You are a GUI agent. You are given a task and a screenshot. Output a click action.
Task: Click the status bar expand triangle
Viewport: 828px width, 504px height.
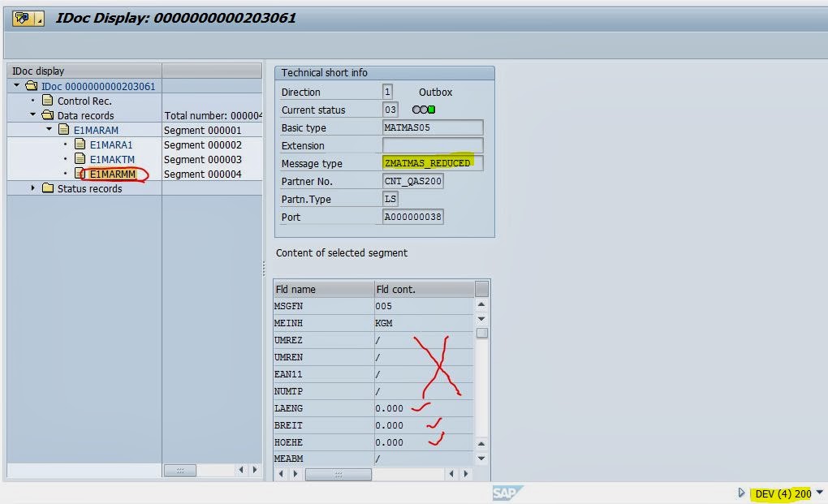(x=741, y=493)
